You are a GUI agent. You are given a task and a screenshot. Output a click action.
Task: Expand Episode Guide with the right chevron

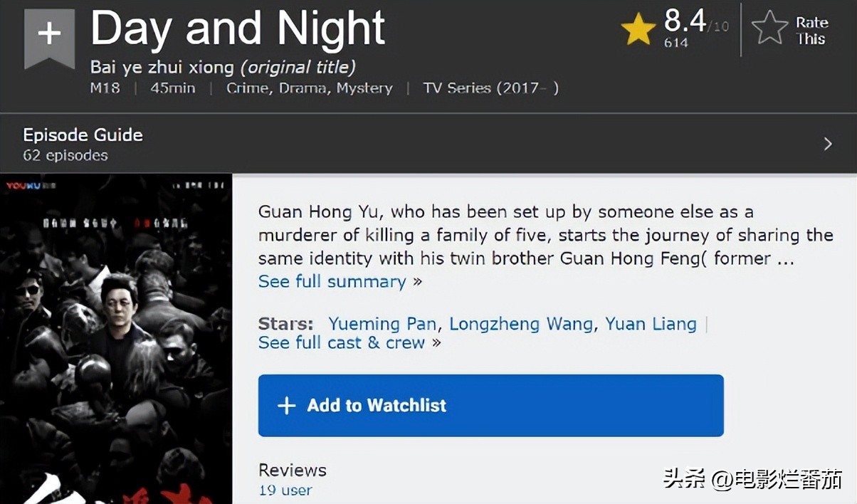pos(828,145)
